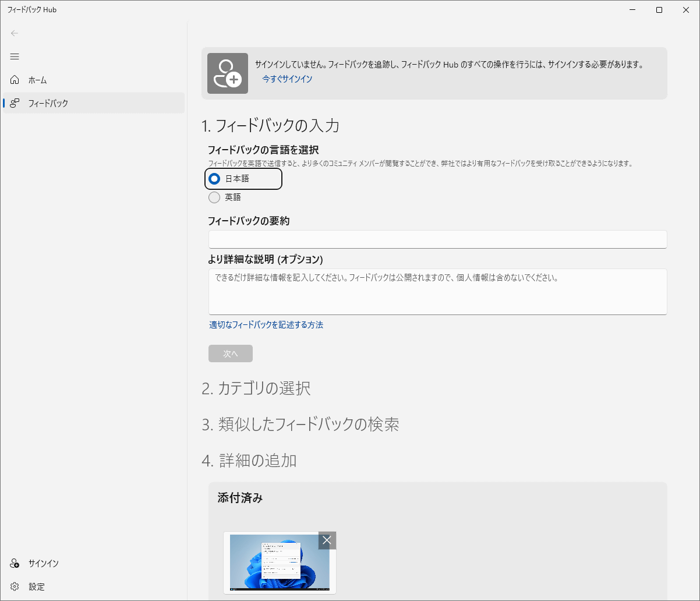Click the sign-in (サインイン) person icon in sidebar
Viewport: 700px width, 601px height.
point(15,563)
